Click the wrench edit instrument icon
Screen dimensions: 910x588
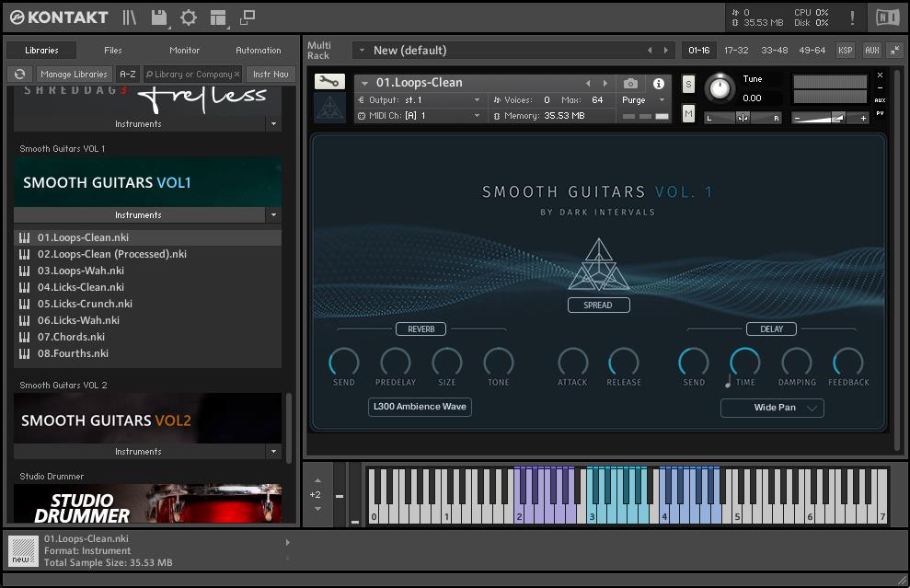[x=329, y=82]
